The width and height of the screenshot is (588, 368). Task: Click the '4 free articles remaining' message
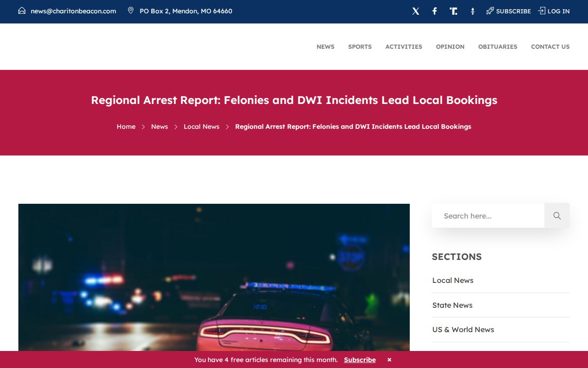266,360
